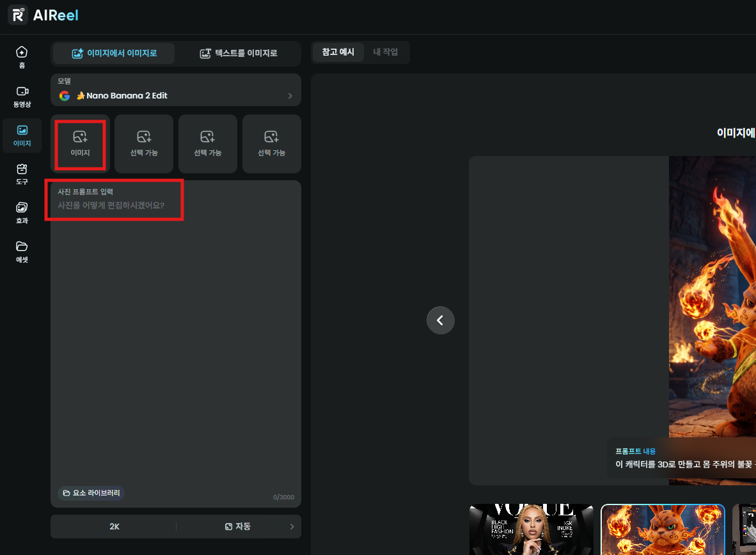Select the Vogue magazine cover thumbnail
The width and height of the screenshot is (756, 555).
point(532,529)
